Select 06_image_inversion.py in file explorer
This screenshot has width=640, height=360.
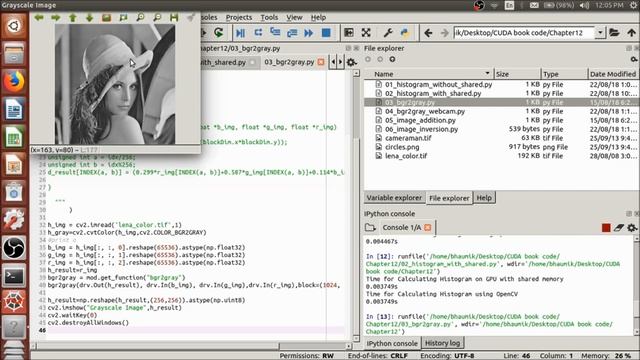click(x=422, y=129)
